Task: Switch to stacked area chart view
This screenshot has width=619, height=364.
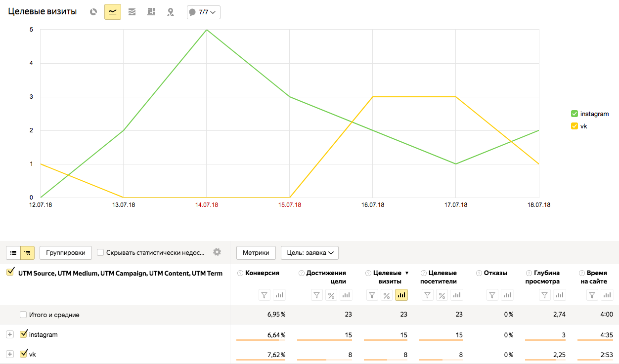Action: pyautogui.click(x=132, y=12)
